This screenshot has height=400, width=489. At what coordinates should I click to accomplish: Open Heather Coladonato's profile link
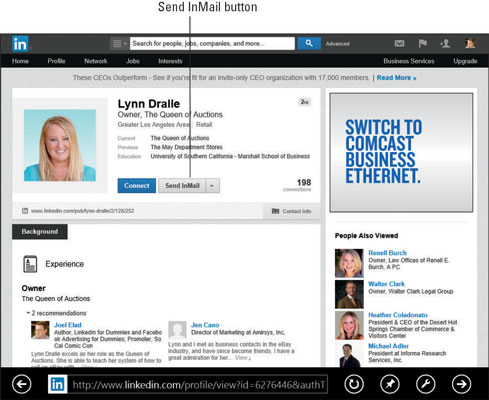click(398, 315)
